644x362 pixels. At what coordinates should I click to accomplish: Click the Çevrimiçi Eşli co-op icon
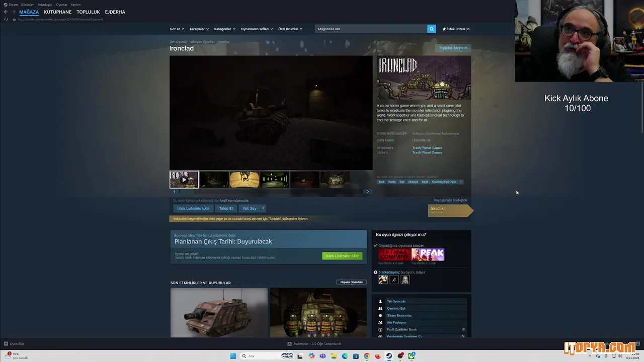(x=380, y=308)
